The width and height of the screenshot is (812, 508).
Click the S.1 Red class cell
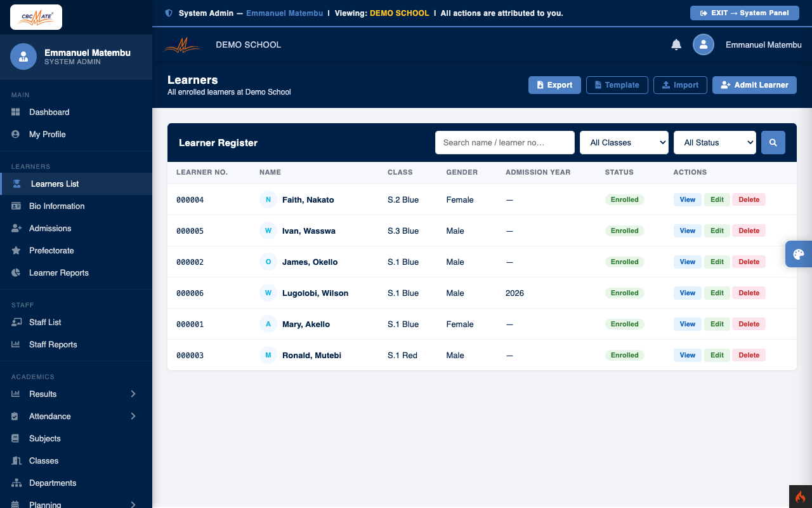[x=403, y=355]
